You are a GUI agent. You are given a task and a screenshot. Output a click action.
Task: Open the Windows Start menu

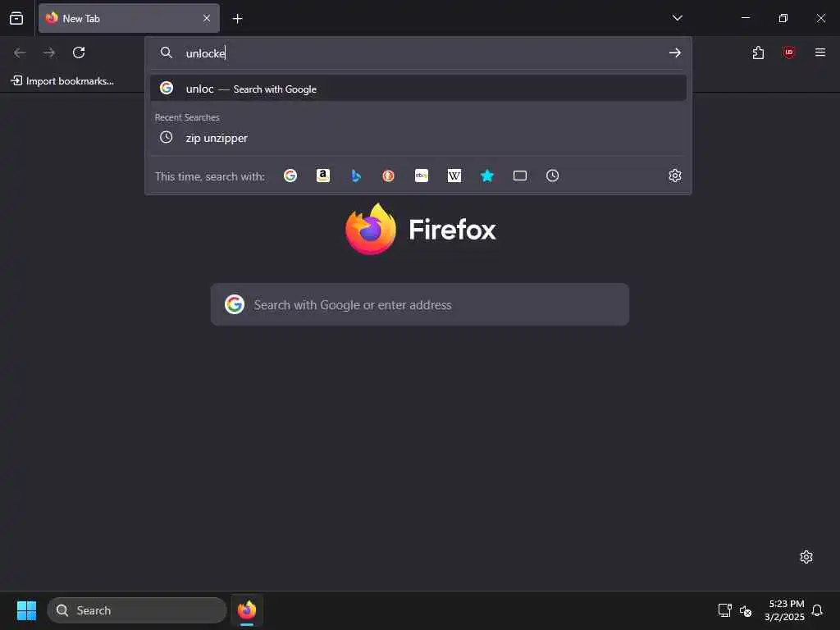point(26,610)
